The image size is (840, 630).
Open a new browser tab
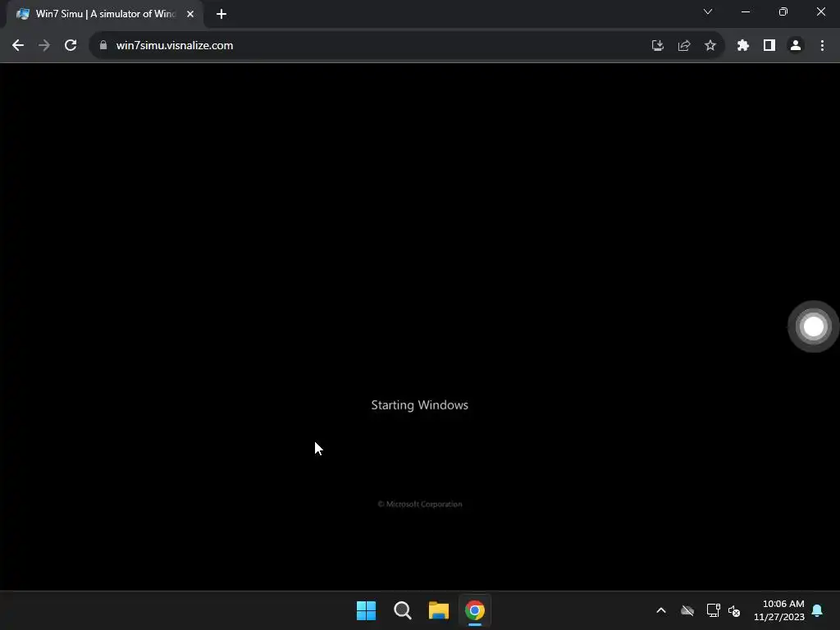221,14
